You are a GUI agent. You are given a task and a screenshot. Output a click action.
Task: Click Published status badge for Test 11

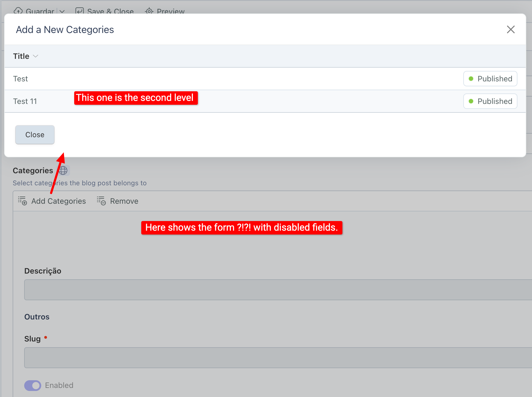pyautogui.click(x=490, y=101)
